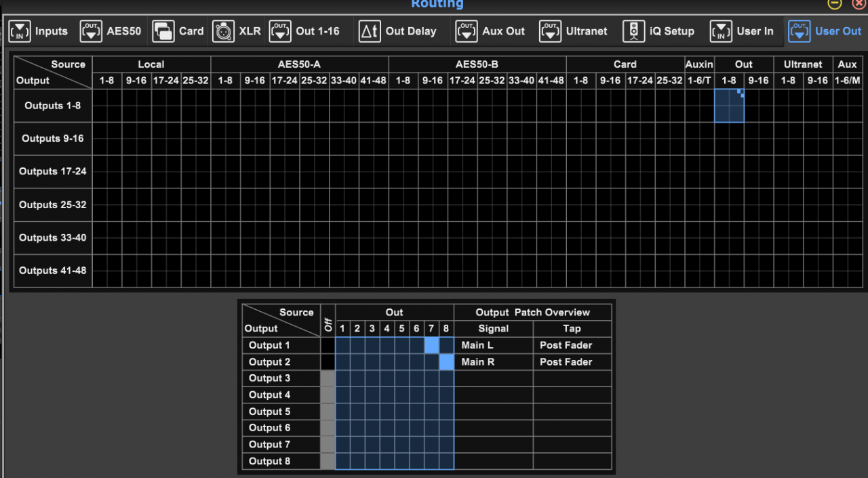This screenshot has width=868, height=478.
Task: Click the Card source group header
Action: coord(625,64)
